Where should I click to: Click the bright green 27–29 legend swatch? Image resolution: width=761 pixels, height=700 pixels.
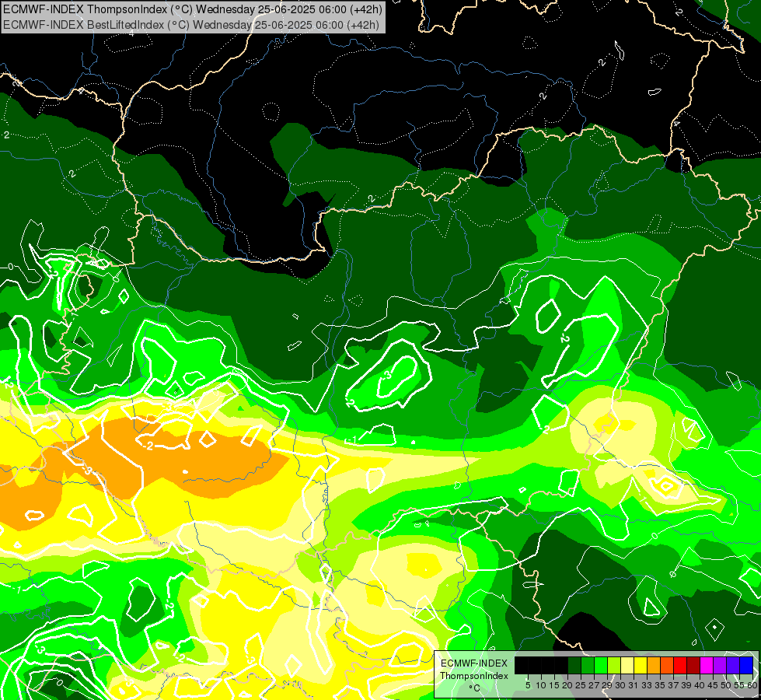(x=601, y=665)
